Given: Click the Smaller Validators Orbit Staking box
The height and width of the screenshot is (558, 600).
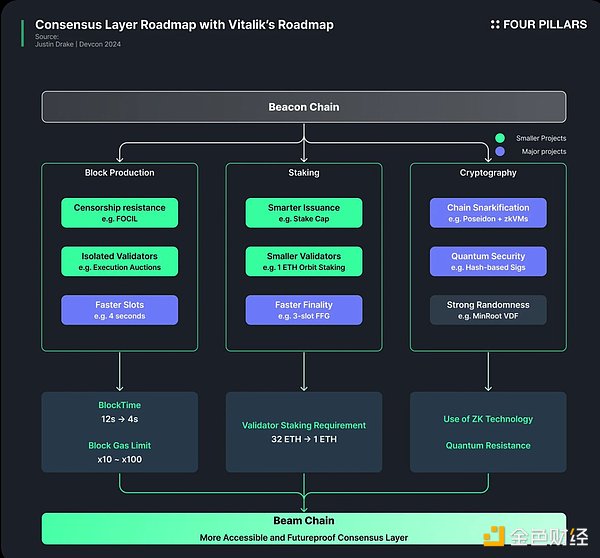Looking at the screenshot, I should click(x=303, y=261).
